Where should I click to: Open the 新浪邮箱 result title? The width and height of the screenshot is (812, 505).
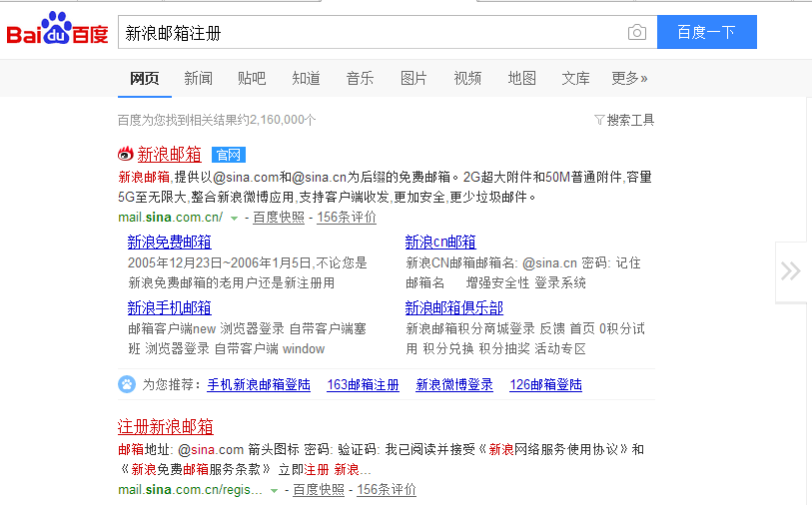(x=170, y=154)
